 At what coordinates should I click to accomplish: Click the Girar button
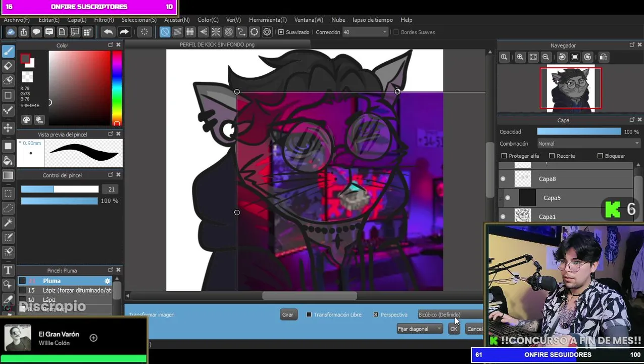coord(287,314)
